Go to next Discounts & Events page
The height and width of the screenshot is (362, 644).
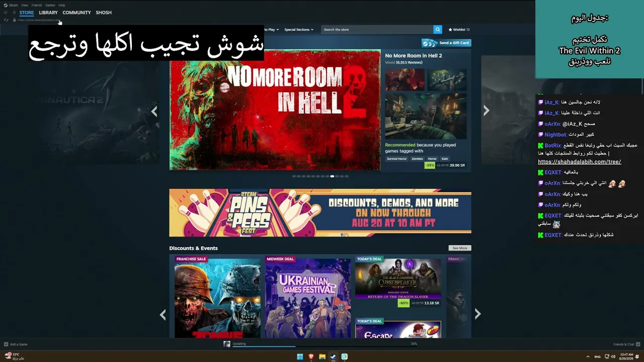click(x=477, y=314)
